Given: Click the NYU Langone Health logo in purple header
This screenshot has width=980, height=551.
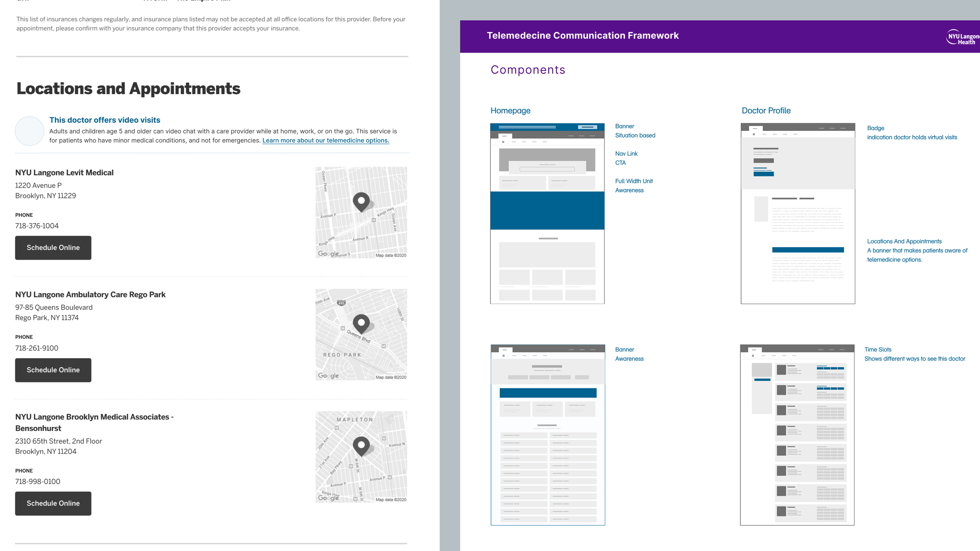Looking at the screenshot, I should pyautogui.click(x=963, y=37).
